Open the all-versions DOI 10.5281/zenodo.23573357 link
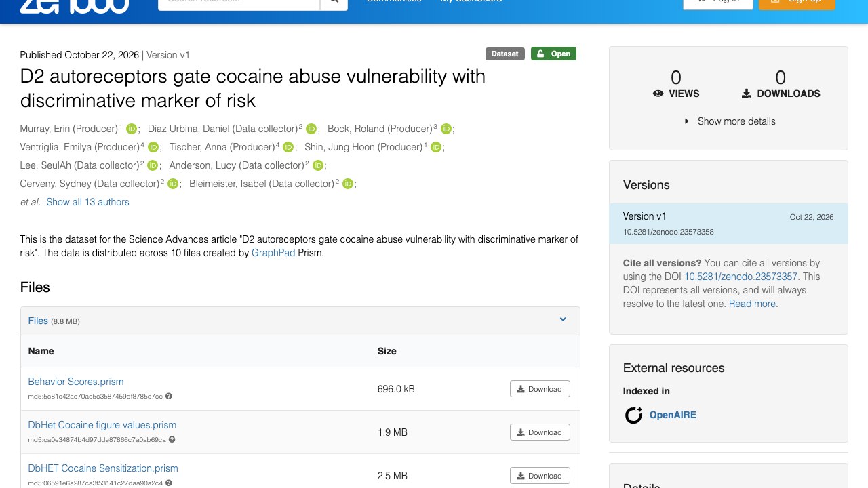Screen dimensions: 868x488 point(741,277)
